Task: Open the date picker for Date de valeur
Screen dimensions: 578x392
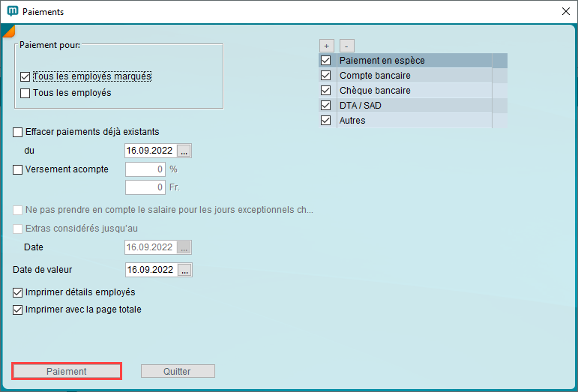Action: click(184, 270)
